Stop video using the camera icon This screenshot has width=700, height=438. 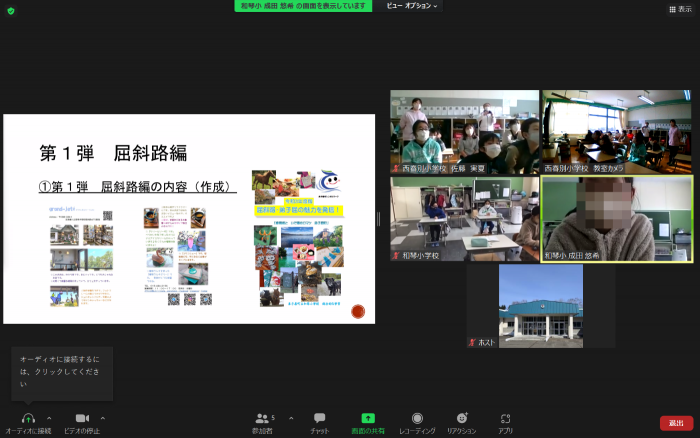pyautogui.click(x=82, y=418)
